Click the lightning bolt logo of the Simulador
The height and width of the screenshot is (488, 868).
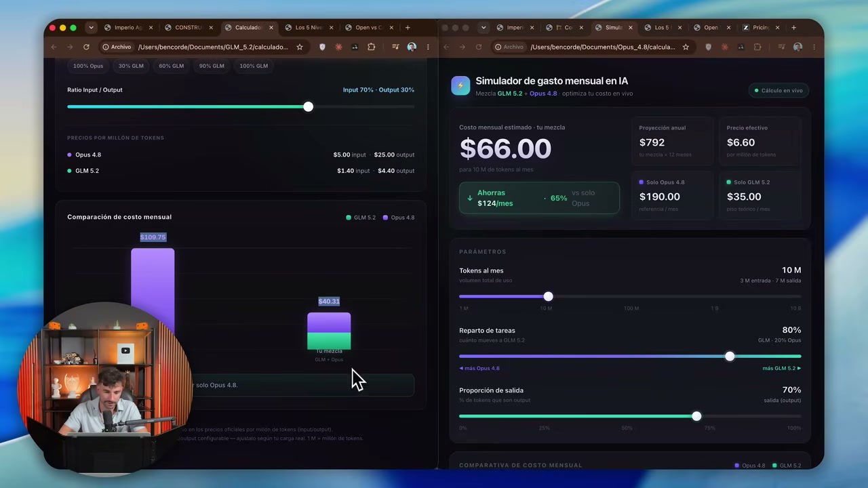460,85
